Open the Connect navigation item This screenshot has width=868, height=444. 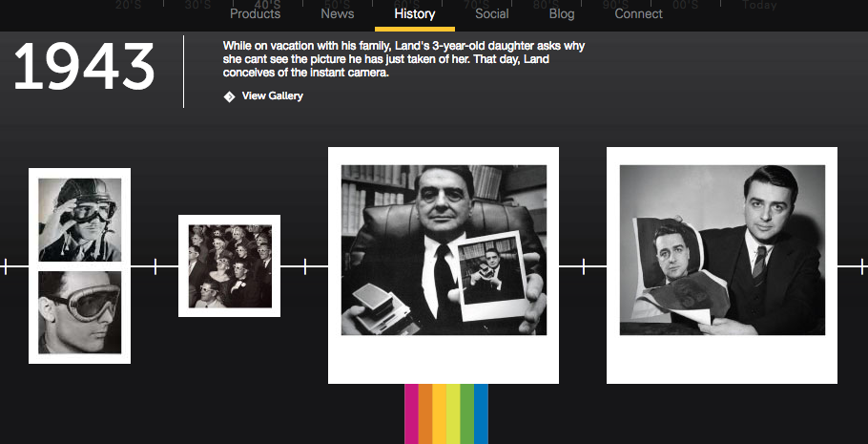(638, 14)
